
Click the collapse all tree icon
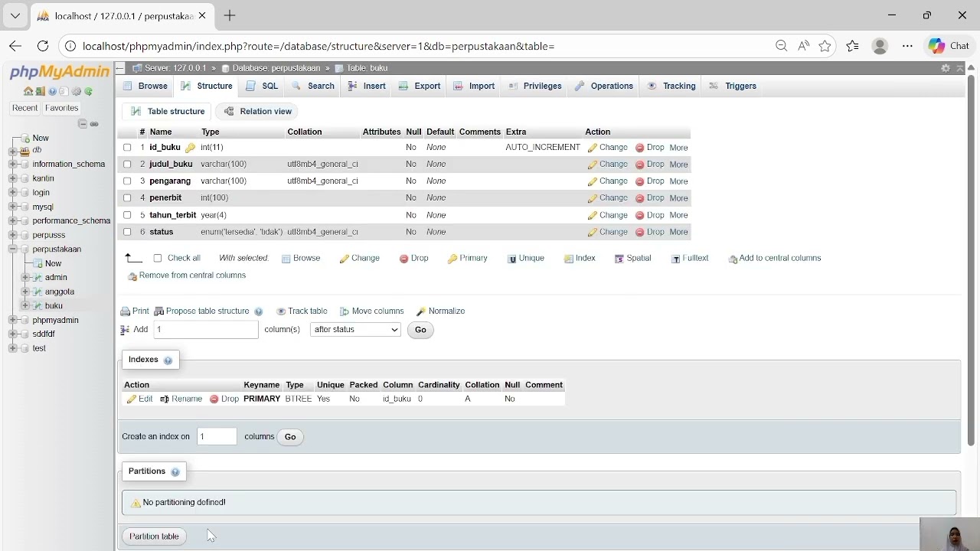click(83, 124)
